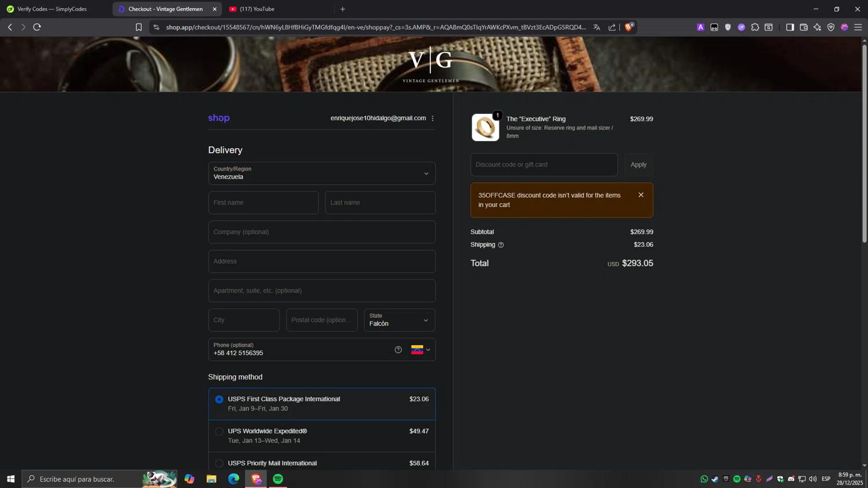Open Discord from the system tray
The width and height of the screenshot is (868, 488).
pyautogui.click(x=791, y=479)
